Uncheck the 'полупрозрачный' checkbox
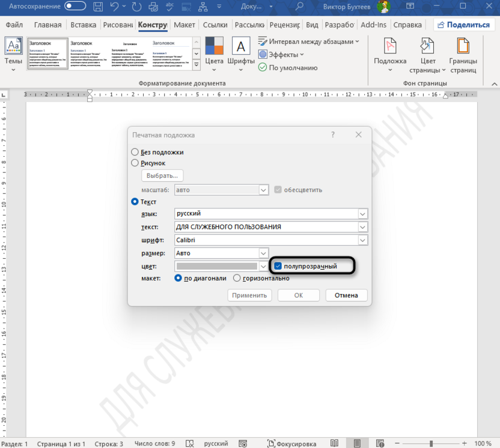The width and height of the screenshot is (500, 448). 278,266
